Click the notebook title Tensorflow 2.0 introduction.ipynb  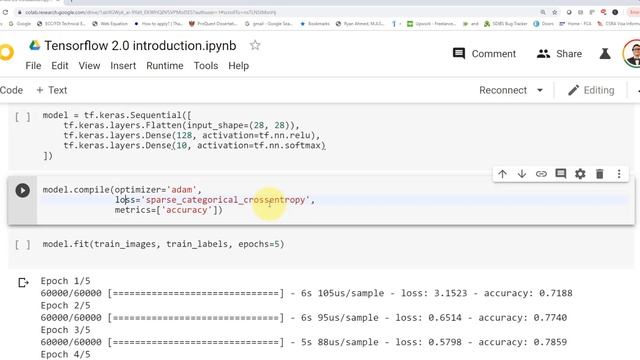click(x=140, y=45)
